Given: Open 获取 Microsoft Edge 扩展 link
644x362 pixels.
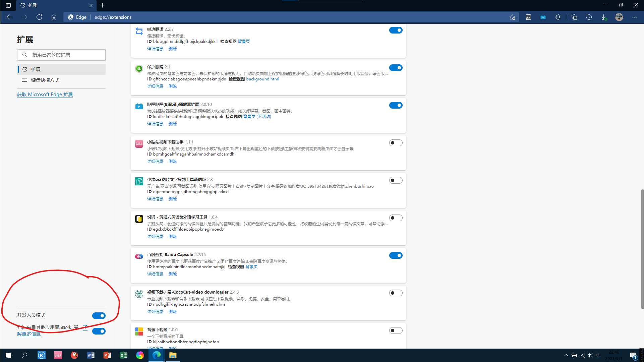Looking at the screenshot, I should tap(45, 95).
